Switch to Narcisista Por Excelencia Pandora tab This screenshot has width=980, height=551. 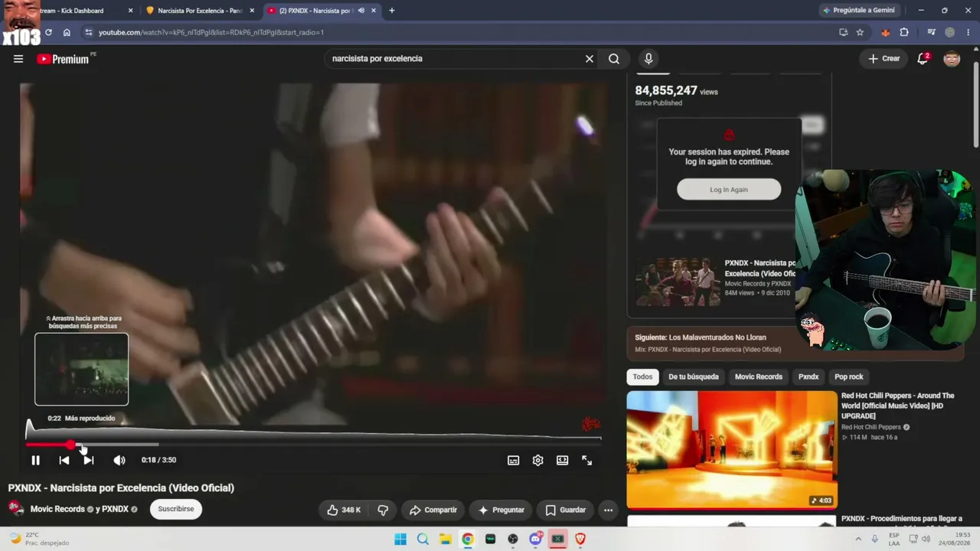199,11
